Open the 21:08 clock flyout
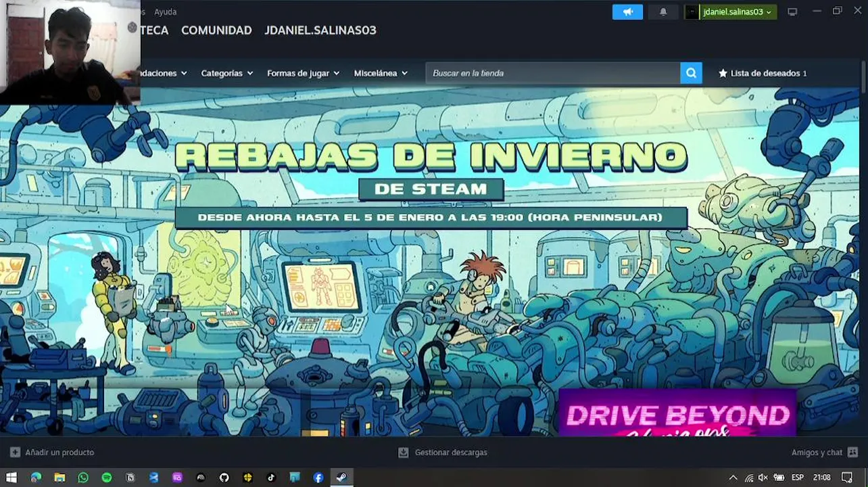The height and width of the screenshot is (487, 868). pos(822,478)
